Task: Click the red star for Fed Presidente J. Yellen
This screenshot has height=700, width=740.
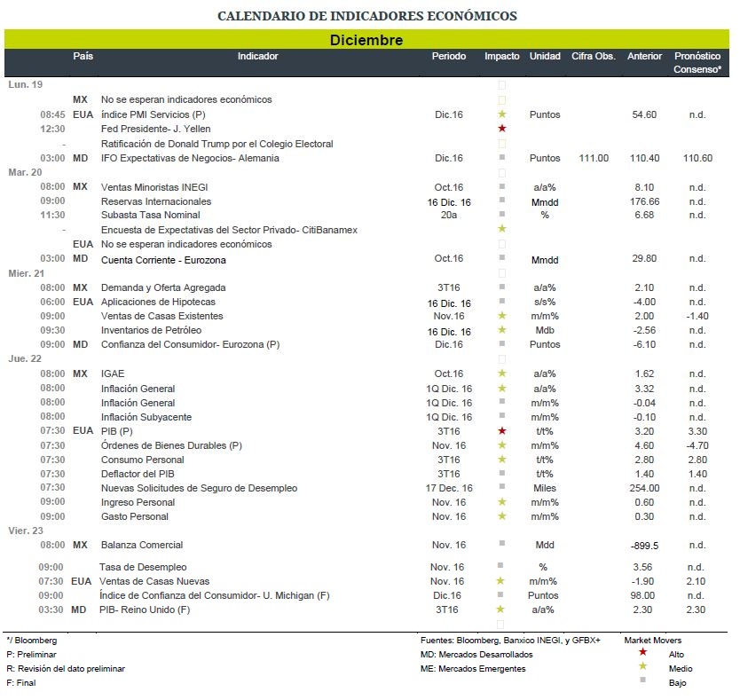Action: (501, 129)
